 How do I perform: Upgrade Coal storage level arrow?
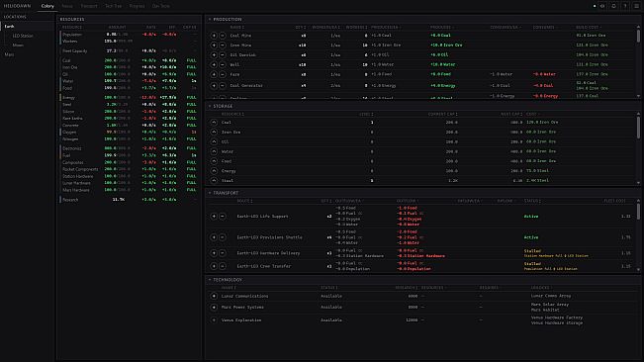pos(214,123)
